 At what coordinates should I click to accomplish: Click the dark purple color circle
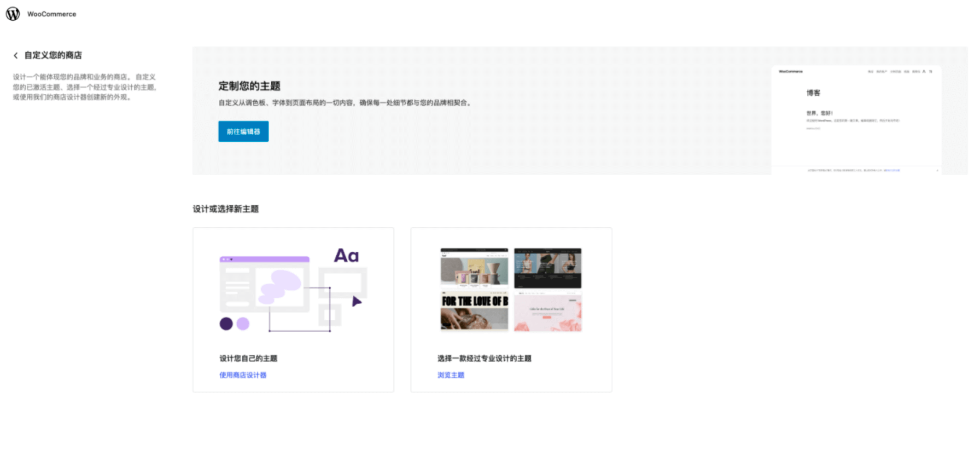[226, 324]
